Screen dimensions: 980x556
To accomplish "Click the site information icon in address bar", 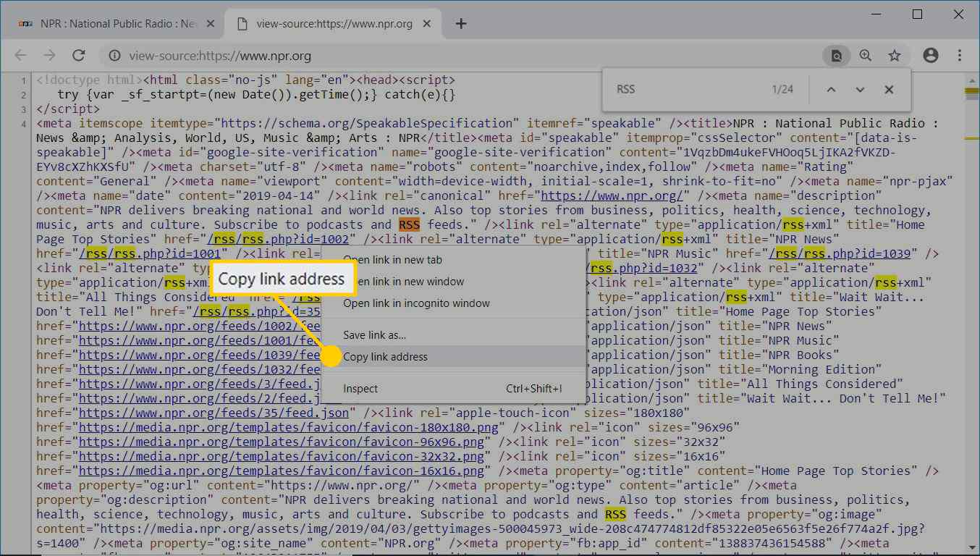I will click(114, 56).
